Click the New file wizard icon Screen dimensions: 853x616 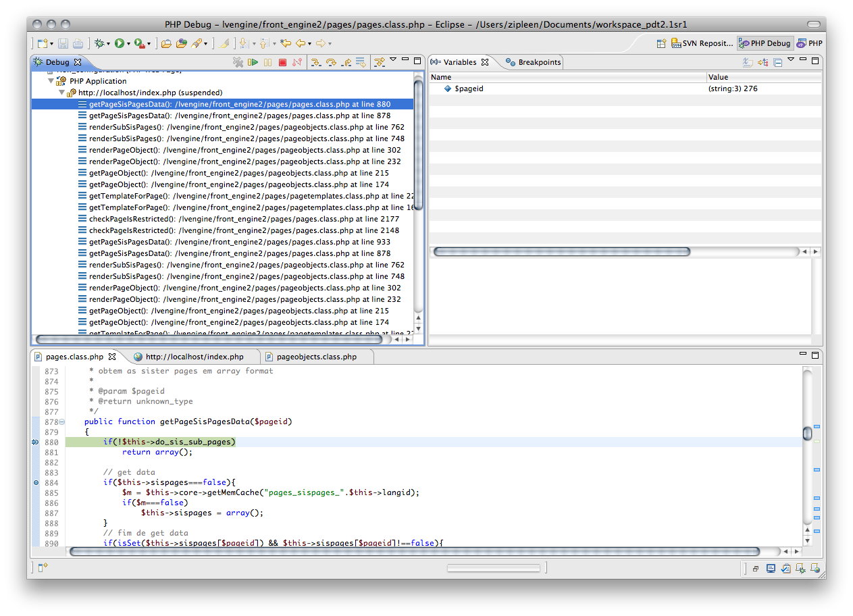pos(43,43)
